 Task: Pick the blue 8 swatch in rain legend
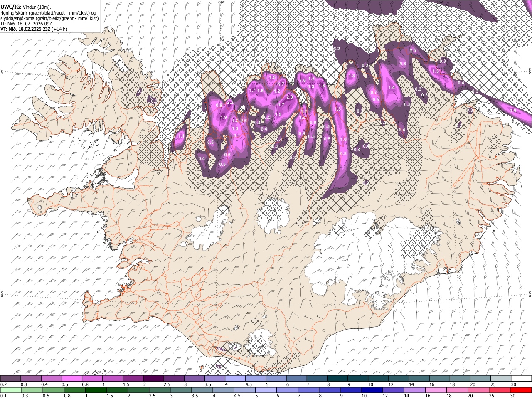(330, 390)
